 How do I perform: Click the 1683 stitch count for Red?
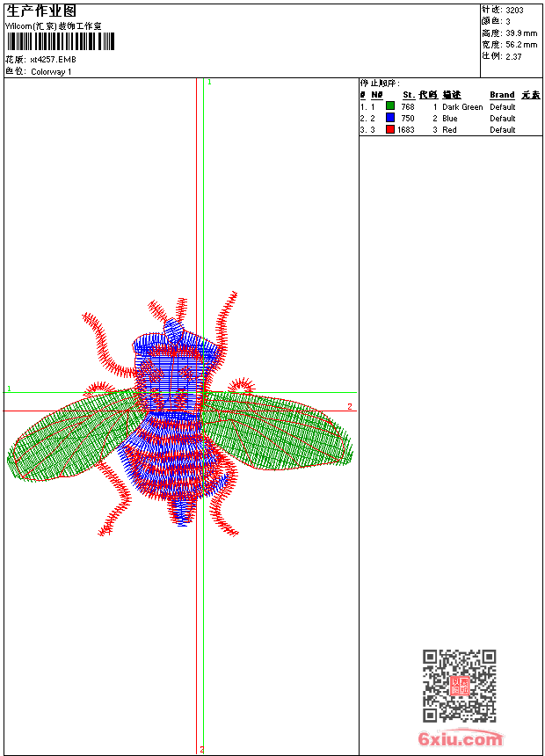click(x=405, y=129)
